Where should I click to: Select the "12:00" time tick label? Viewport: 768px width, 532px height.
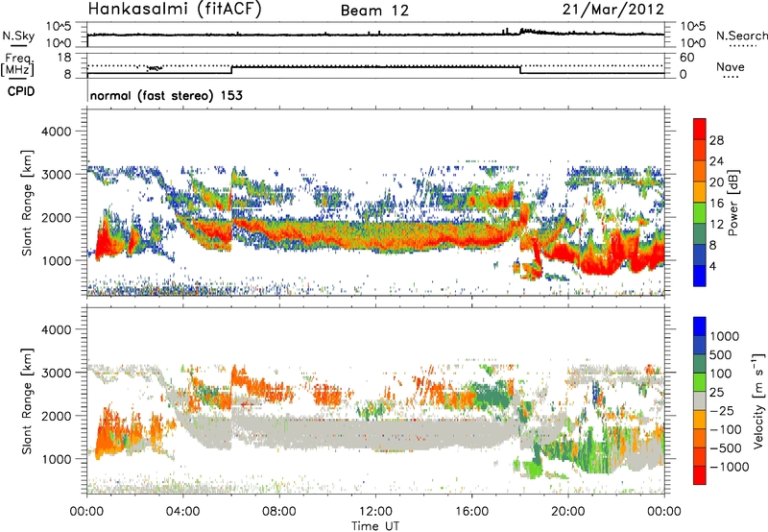375,512
